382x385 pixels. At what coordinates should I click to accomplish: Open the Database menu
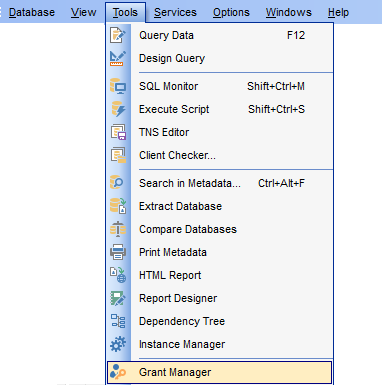click(32, 12)
